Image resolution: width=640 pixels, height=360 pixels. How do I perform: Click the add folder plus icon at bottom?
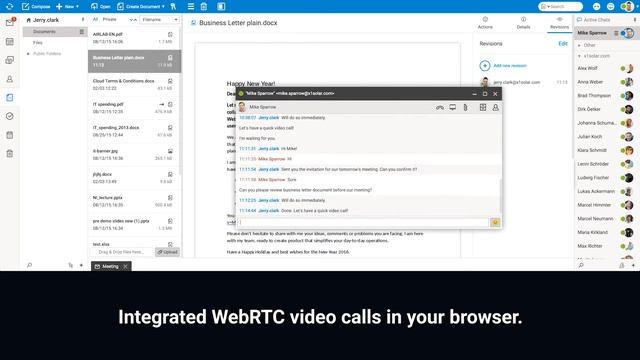tap(81, 265)
